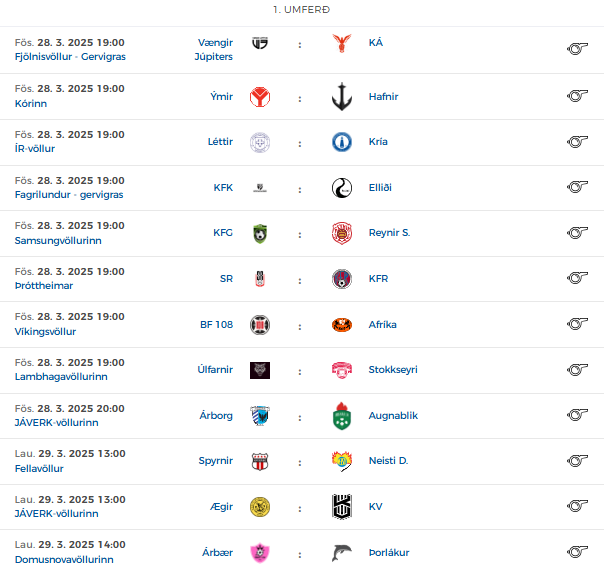The height and width of the screenshot is (574, 604).
Task: Open the Fjölnisvöllur - Gervigras venue link
Action: [70, 57]
